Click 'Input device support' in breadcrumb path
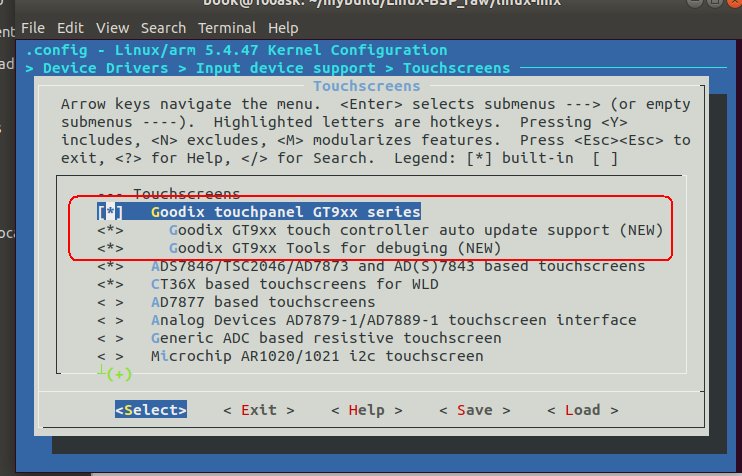 click(x=286, y=68)
